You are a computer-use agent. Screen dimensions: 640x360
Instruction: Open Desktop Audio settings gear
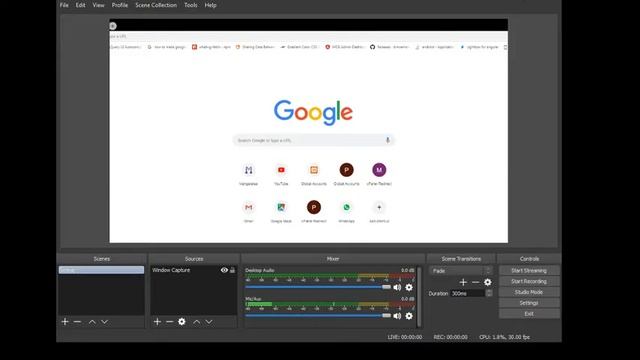click(409, 287)
